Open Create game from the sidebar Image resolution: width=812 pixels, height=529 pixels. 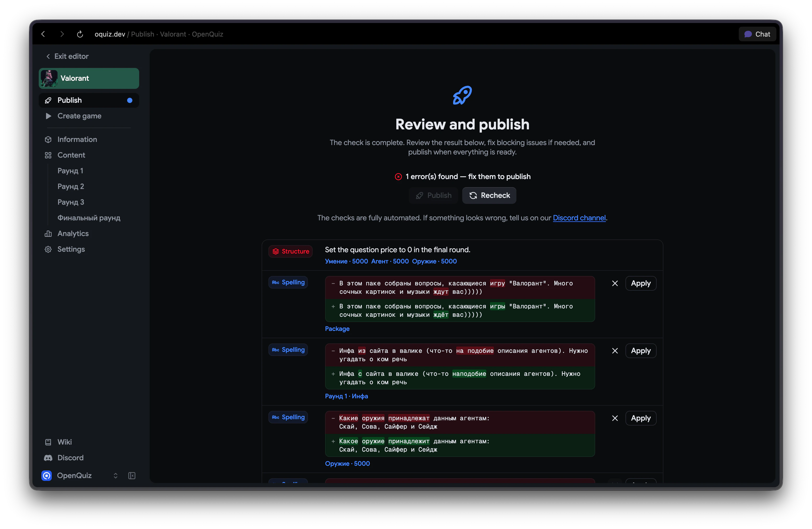pyautogui.click(x=89, y=116)
